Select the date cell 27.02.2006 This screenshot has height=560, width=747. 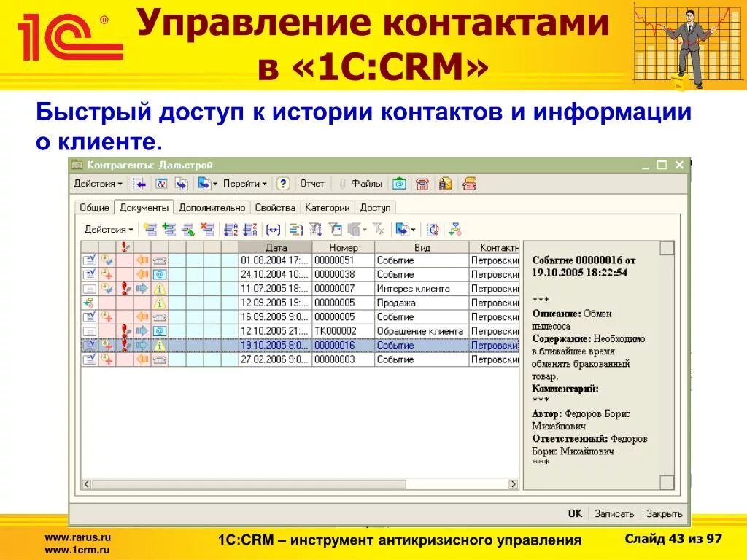click(275, 359)
